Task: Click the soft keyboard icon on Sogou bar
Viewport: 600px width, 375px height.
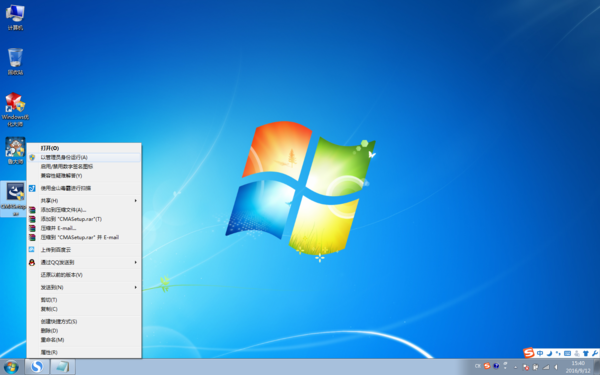Action: pos(567,353)
